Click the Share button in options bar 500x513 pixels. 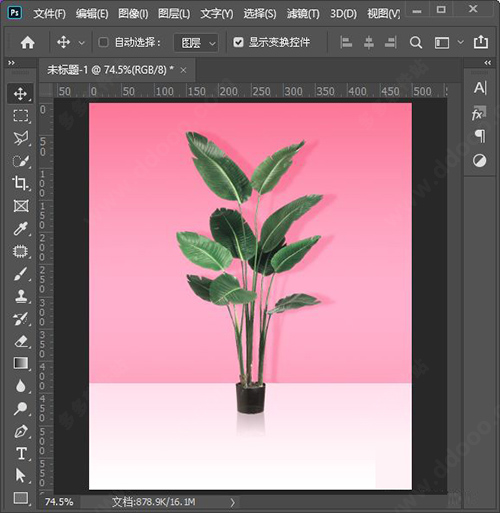pos(481,42)
